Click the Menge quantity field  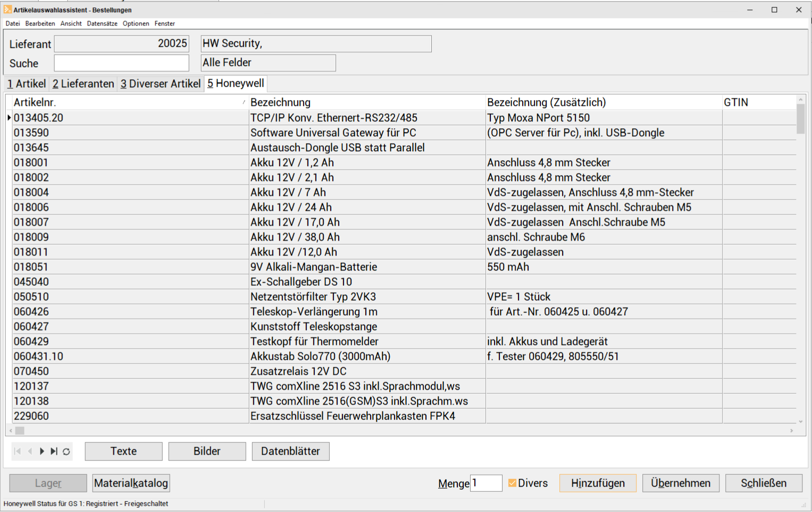[486, 483]
